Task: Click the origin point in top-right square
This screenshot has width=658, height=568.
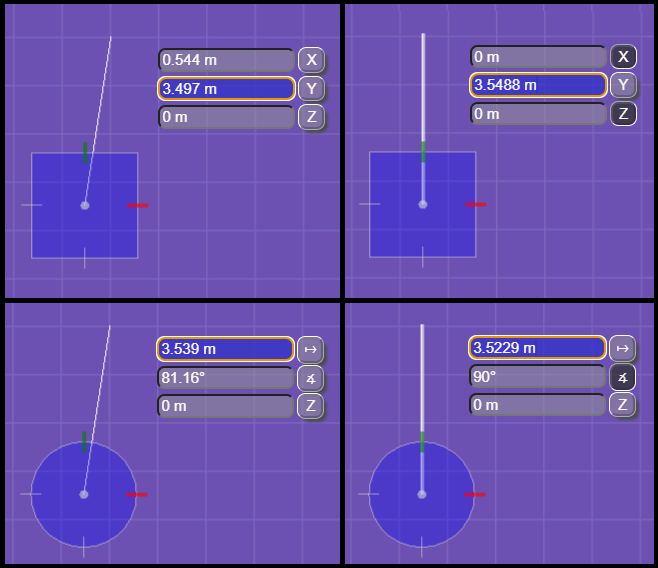Action: pyautogui.click(x=423, y=204)
